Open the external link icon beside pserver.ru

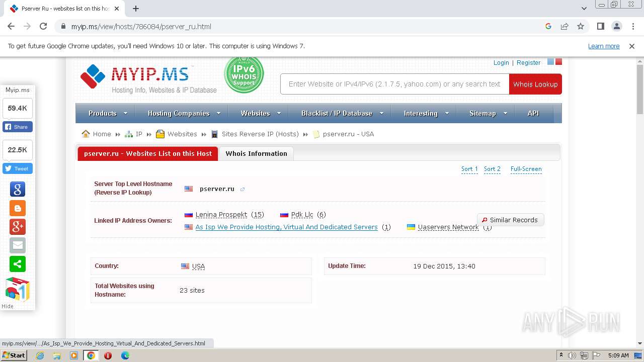coord(243,190)
